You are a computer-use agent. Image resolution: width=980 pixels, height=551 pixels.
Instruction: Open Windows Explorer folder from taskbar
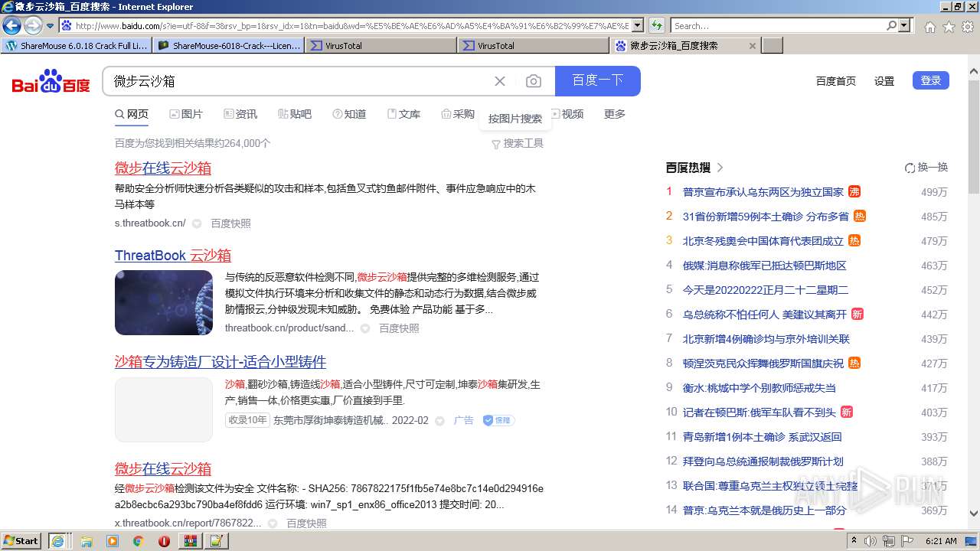pyautogui.click(x=87, y=541)
